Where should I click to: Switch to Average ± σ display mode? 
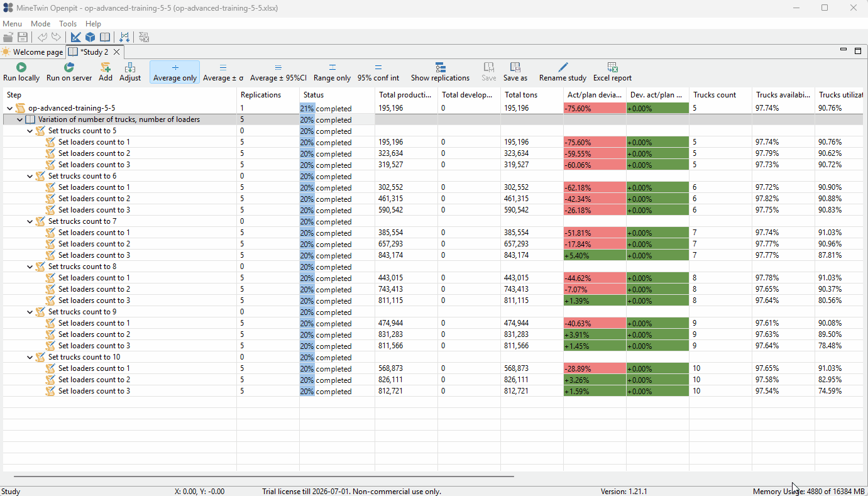(x=223, y=72)
